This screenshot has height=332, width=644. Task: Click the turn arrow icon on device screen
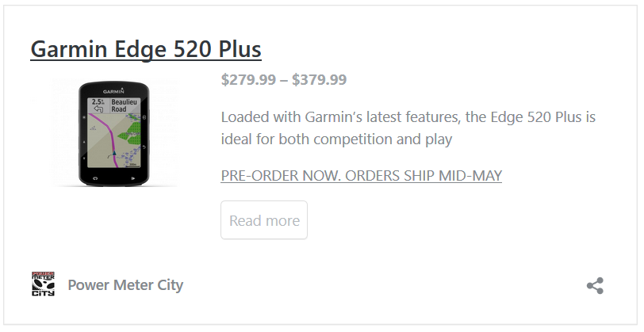[x=98, y=109]
